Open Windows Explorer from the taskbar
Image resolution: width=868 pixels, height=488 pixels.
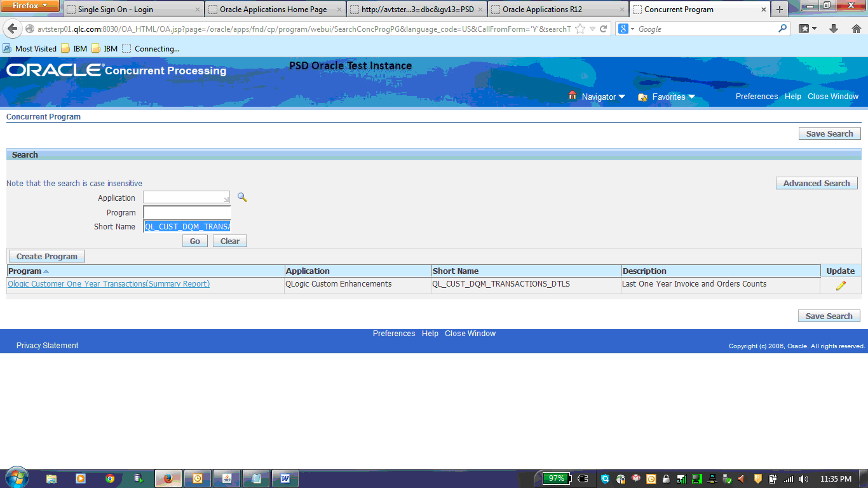51,478
